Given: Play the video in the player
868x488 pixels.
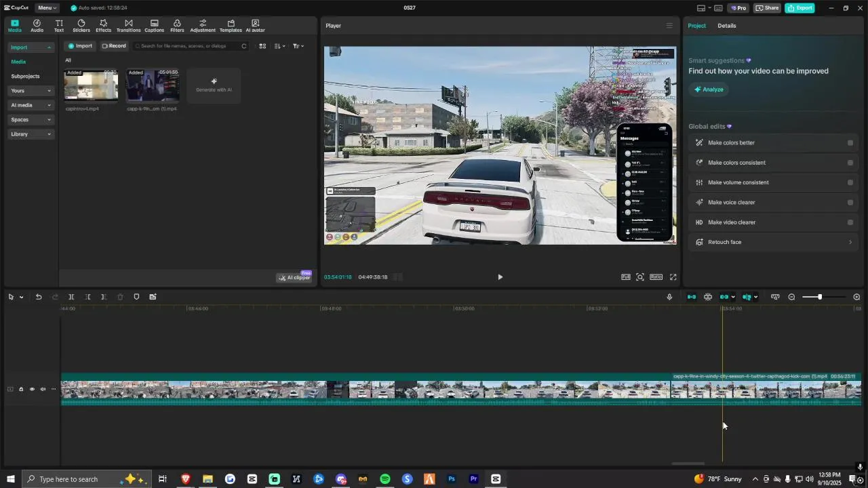Looking at the screenshot, I should [500, 277].
